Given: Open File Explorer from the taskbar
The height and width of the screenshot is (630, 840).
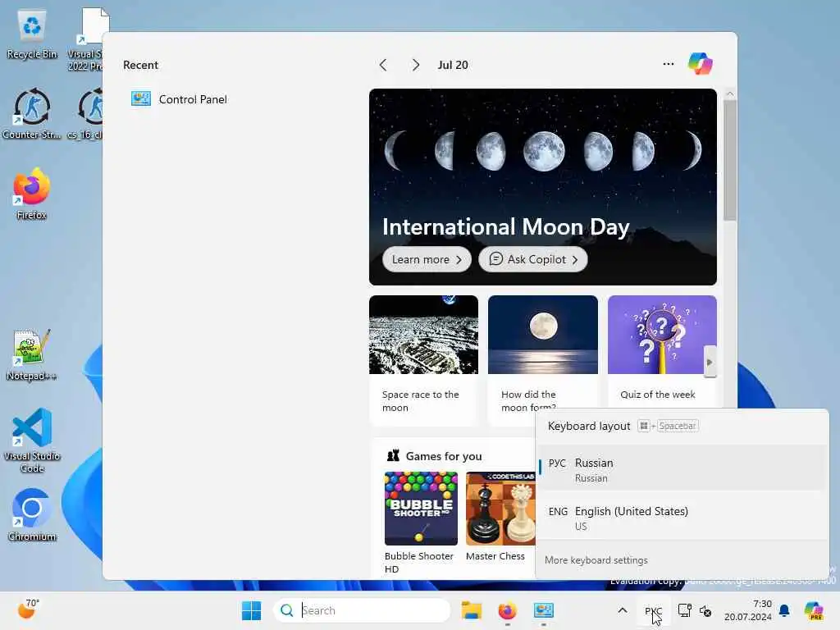Looking at the screenshot, I should click(472, 610).
